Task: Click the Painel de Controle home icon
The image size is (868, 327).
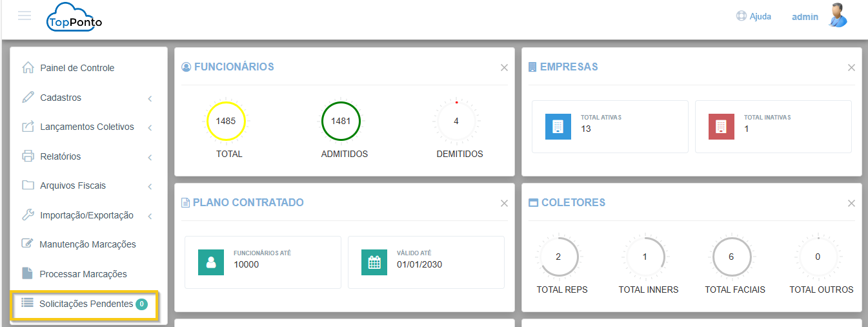Action: [28, 68]
